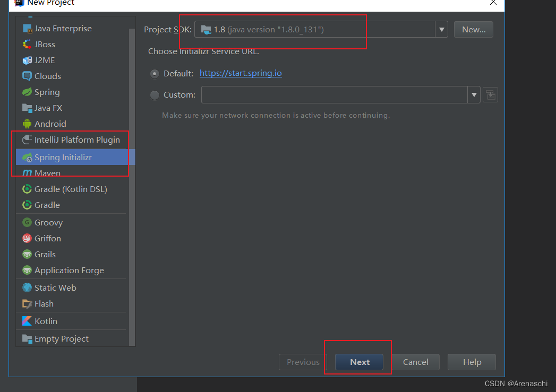Select the Groovy project type

[x=50, y=222]
